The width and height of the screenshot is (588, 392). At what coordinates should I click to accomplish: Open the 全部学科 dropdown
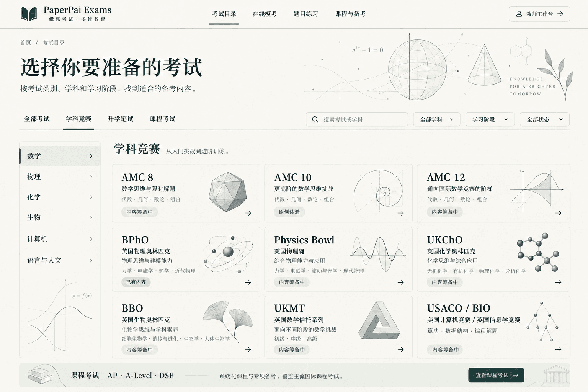(x=437, y=119)
